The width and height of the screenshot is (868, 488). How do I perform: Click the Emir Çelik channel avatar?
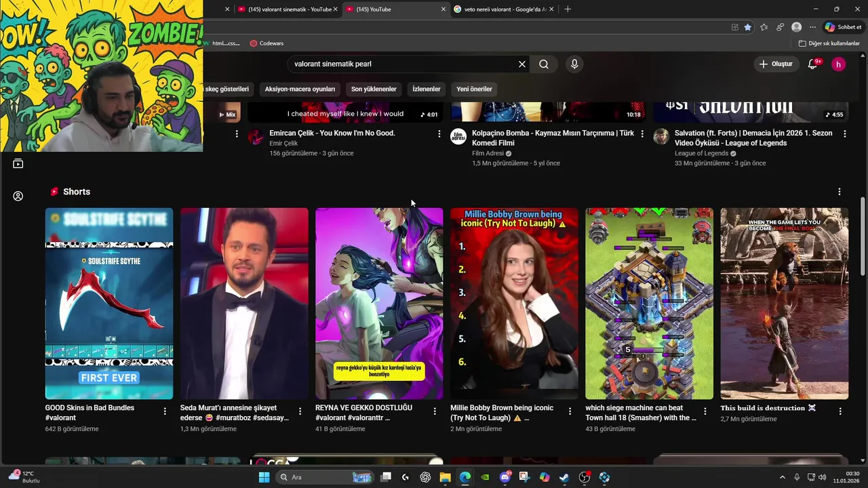(256, 137)
